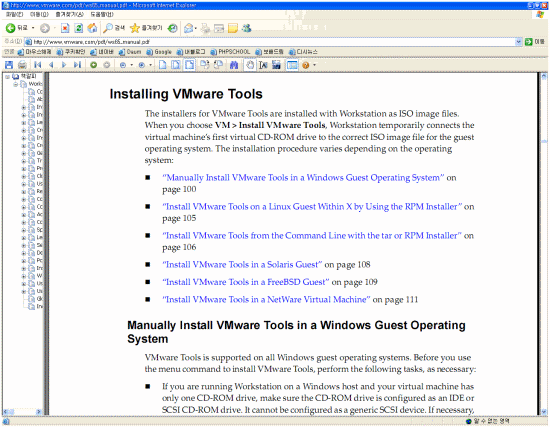Go to the previous PDF page
The height and width of the screenshot is (427, 550).
pos(51,65)
